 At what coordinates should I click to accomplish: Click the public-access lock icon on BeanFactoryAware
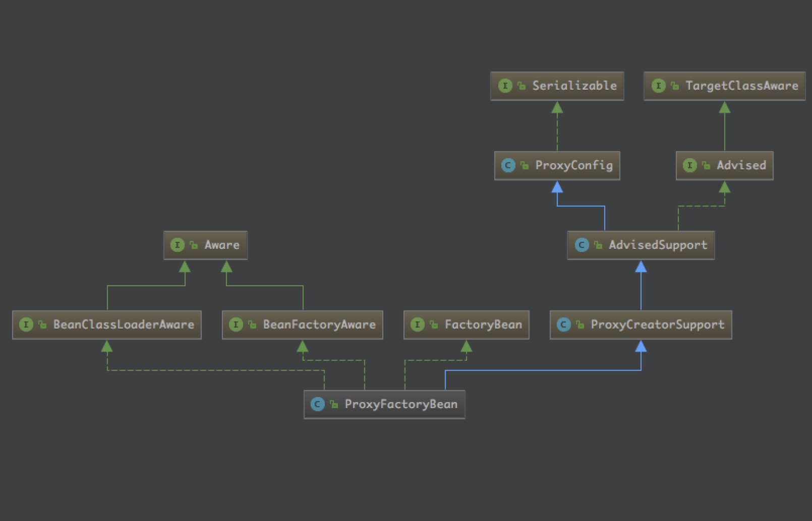253,325
